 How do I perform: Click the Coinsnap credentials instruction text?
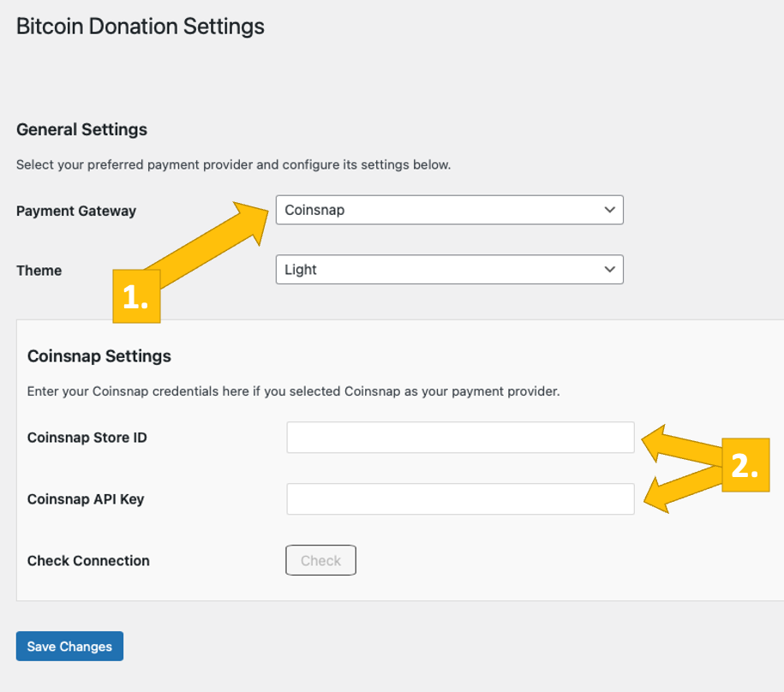pos(293,391)
